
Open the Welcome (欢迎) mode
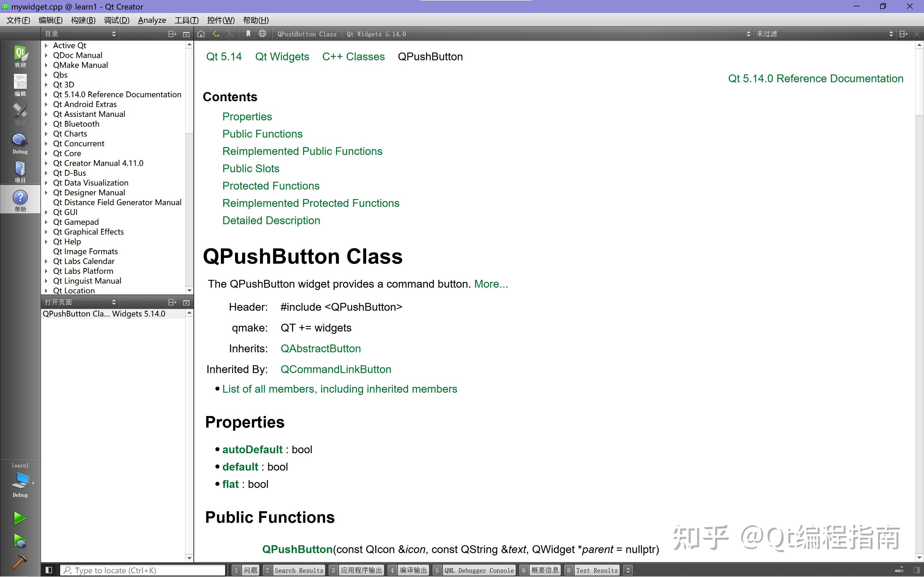pos(20,57)
